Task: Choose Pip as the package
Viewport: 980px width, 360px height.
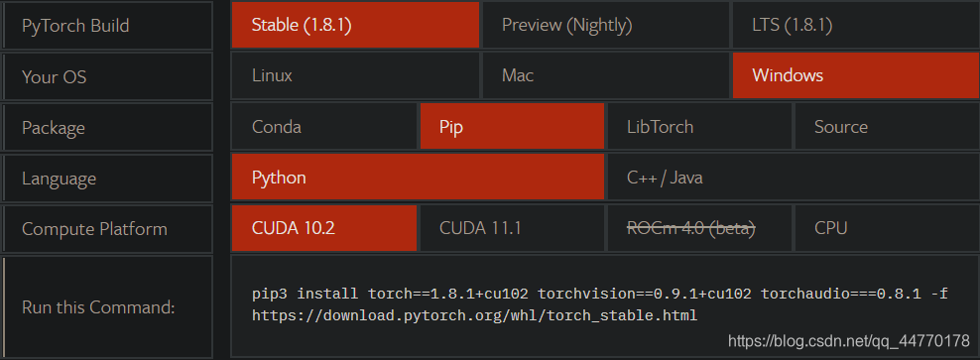Action: (x=512, y=126)
